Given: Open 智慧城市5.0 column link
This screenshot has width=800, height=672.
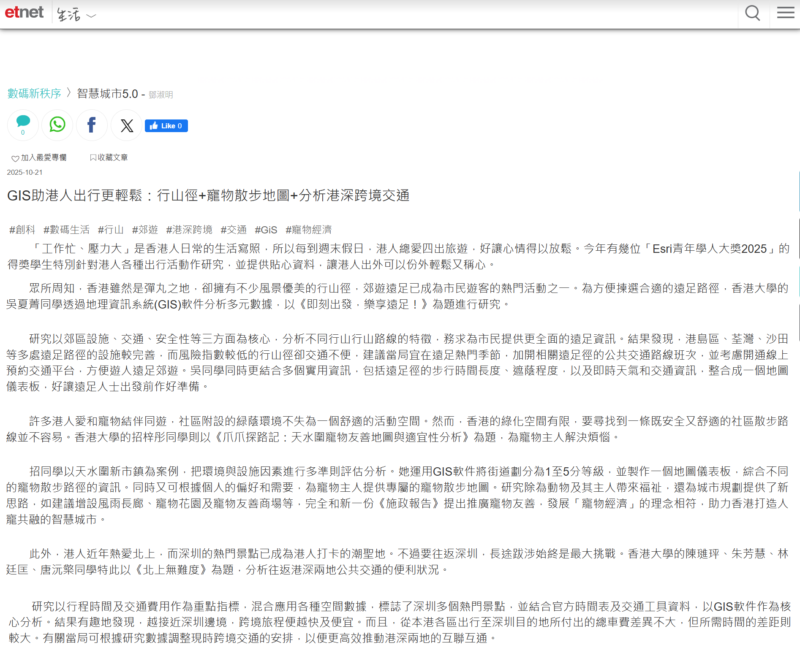Looking at the screenshot, I should (107, 94).
